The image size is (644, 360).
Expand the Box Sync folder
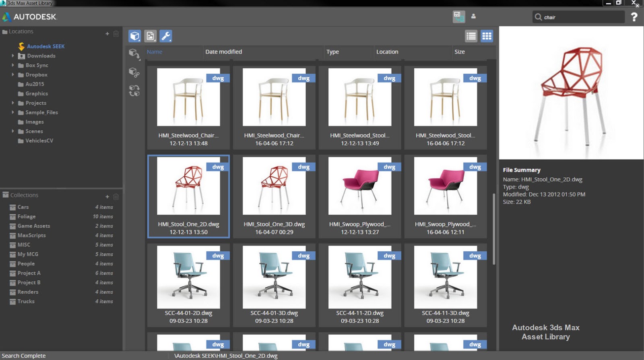(x=13, y=65)
